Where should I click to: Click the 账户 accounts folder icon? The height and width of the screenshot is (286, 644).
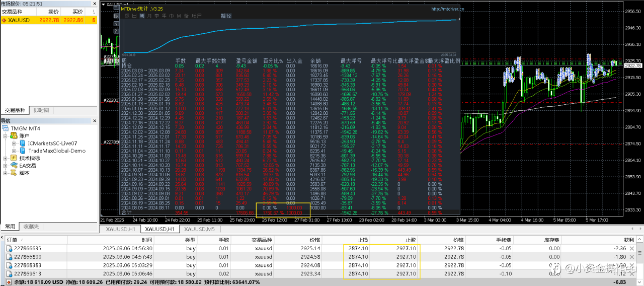point(13,136)
